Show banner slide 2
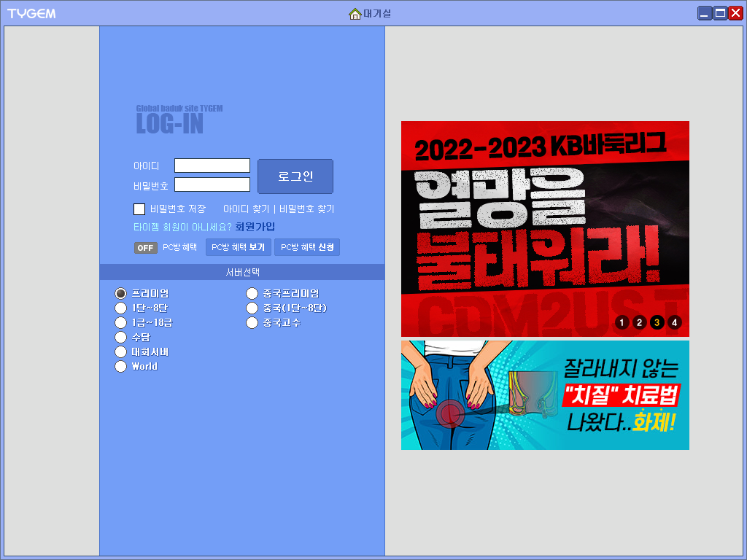Image resolution: width=747 pixels, height=560 pixels. pos(639,322)
